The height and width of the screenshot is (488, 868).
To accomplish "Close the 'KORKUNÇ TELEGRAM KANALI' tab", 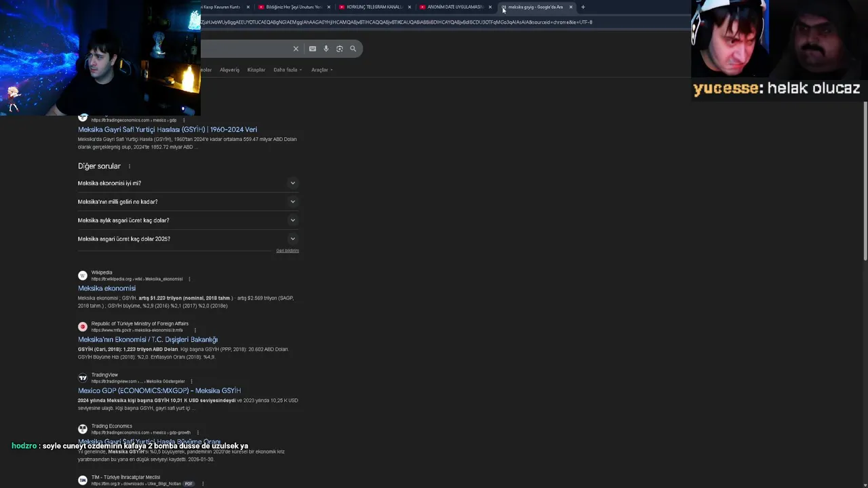I will pos(410,7).
